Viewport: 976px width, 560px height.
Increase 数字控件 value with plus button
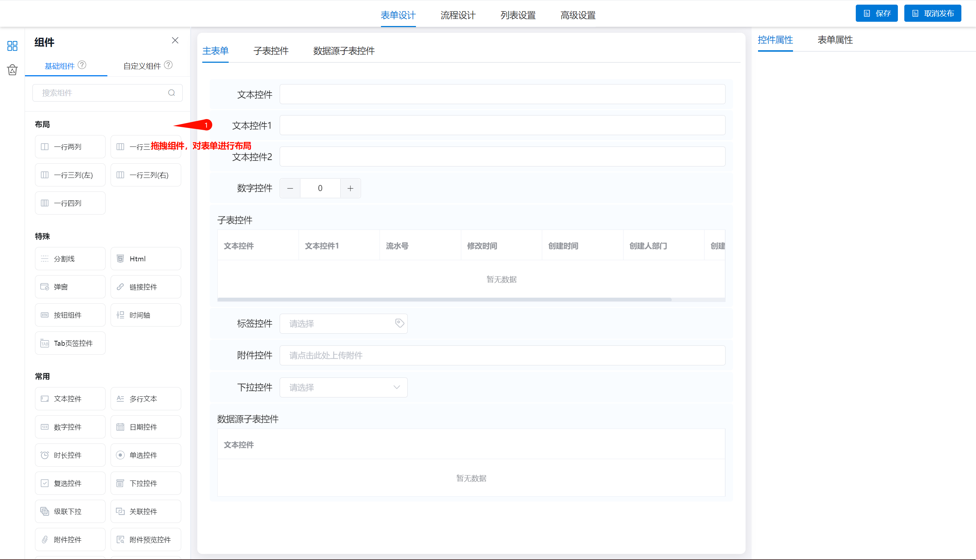pos(350,189)
